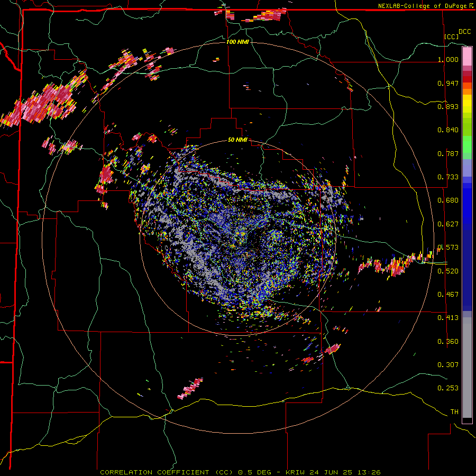Click the 50 NMI range ring label
The width and height of the screenshot is (476, 476).
[237, 140]
